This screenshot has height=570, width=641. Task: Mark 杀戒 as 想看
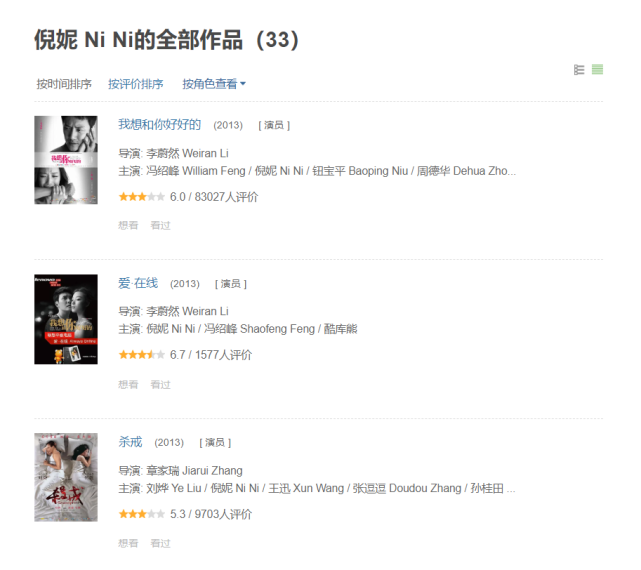pyautogui.click(x=128, y=543)
